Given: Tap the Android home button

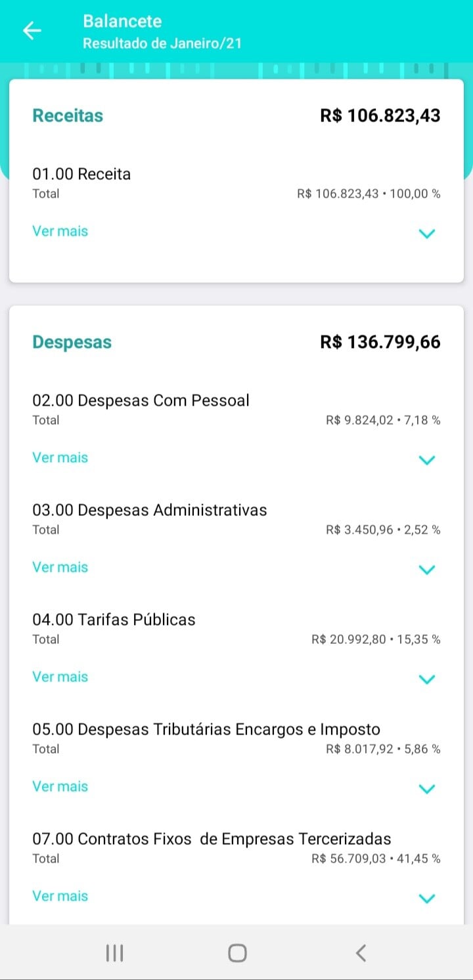Looking at the screenshot, I should click(237, 953).
